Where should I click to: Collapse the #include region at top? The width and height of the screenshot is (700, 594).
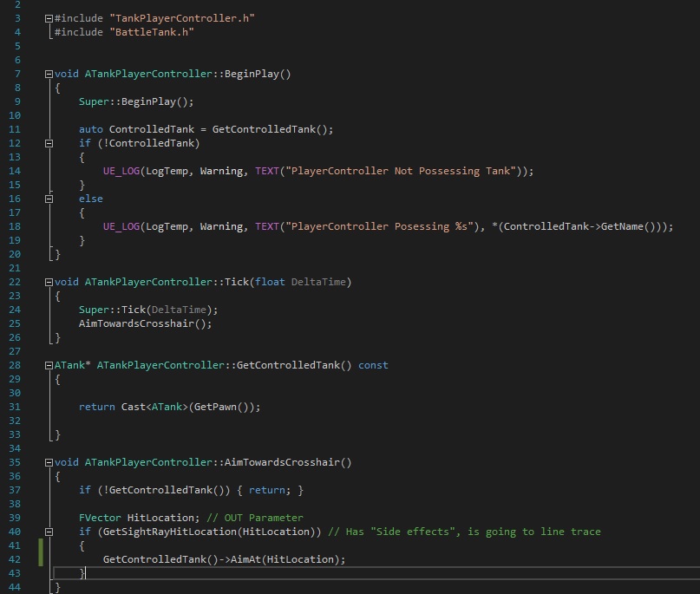(49, 17)
